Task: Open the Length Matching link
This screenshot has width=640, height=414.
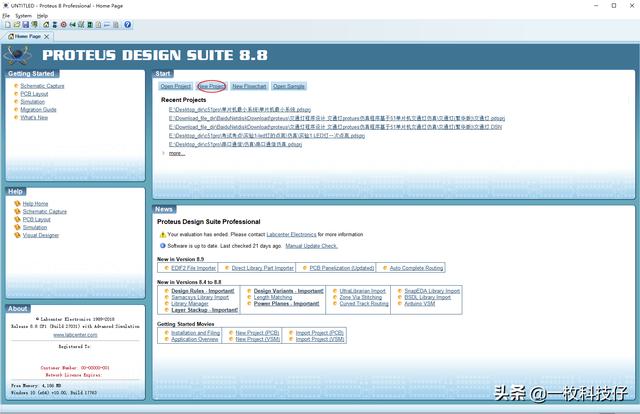Action: (x=273, y=297)
